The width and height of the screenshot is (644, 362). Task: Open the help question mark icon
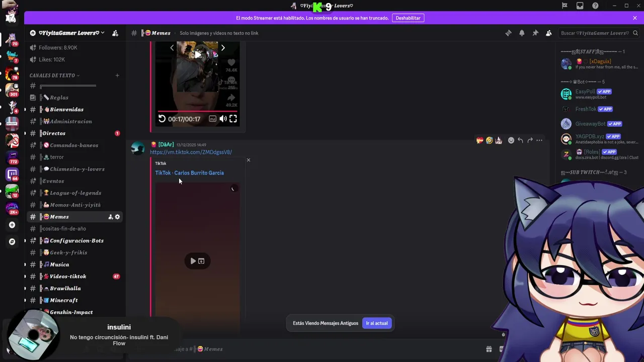596,6
